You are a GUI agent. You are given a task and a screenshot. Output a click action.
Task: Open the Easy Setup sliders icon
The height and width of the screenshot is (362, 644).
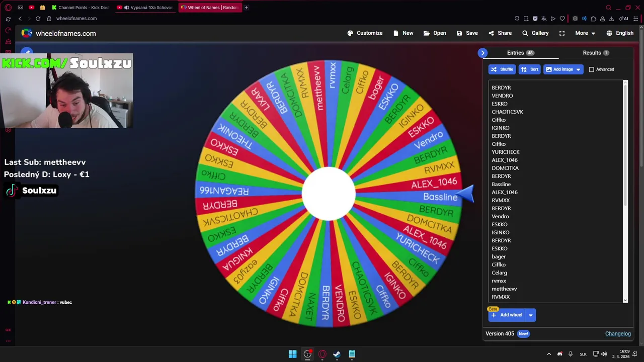[x=636, y=19]
